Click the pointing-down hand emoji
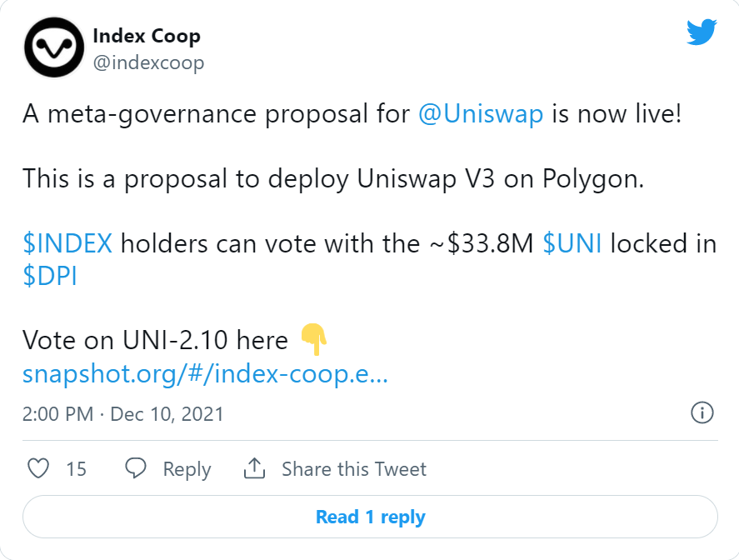 coord(314,339)
